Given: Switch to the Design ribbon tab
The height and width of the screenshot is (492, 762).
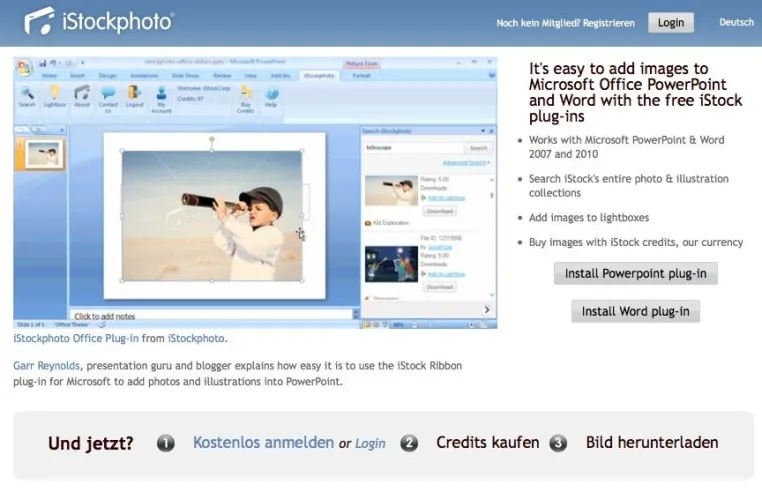Looking at the screenshot, I should (x=107, y=75).
